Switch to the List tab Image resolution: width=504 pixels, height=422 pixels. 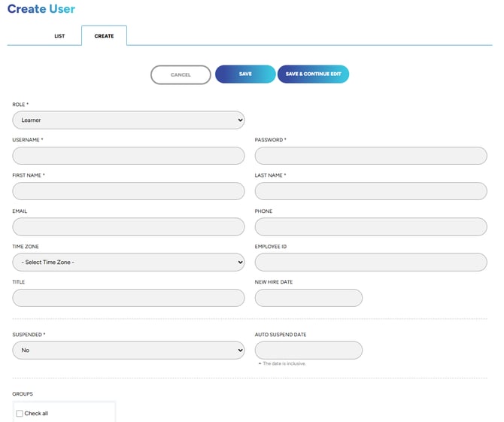pyautogui.click(x=59, y=36)
